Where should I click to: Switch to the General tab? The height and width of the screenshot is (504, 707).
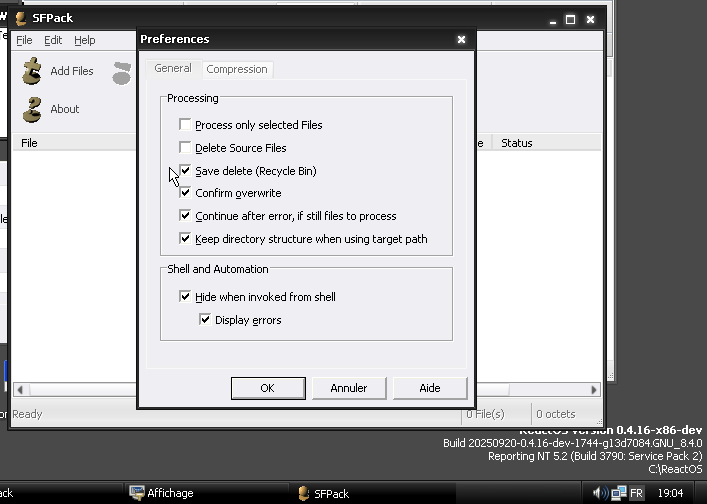click(173, 69)
